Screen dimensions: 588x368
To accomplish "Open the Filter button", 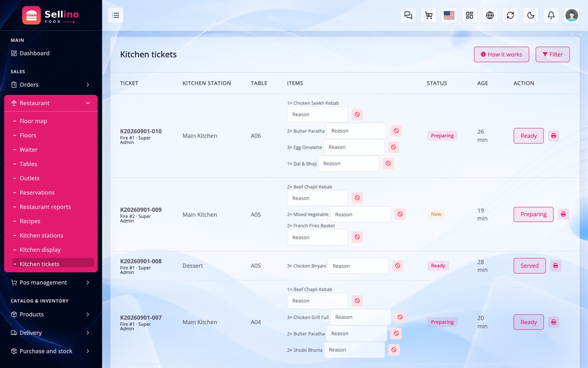I will (552, 54).
